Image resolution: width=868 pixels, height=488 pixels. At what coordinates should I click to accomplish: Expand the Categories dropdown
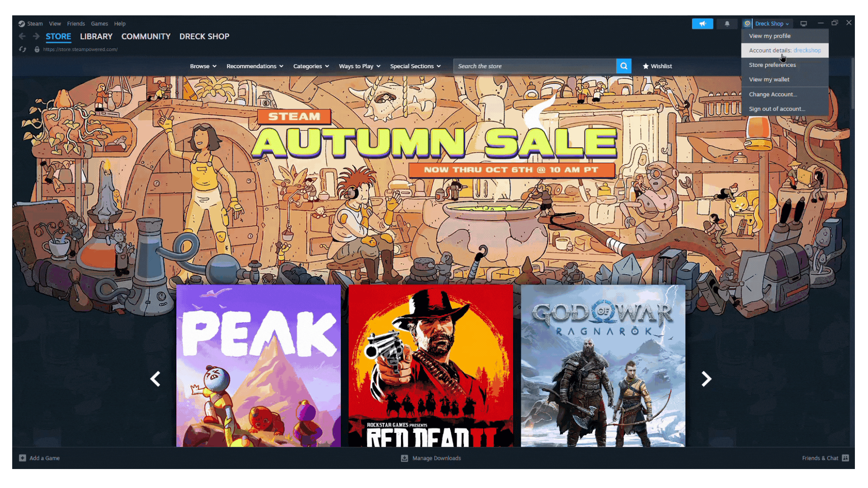[311, 66]
